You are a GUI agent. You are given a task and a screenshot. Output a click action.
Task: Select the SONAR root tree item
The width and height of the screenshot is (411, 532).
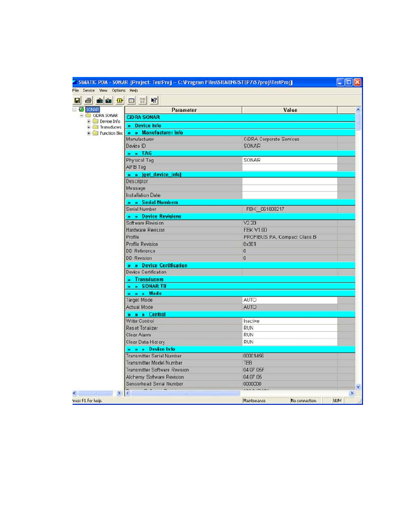(x=93, y=110)
